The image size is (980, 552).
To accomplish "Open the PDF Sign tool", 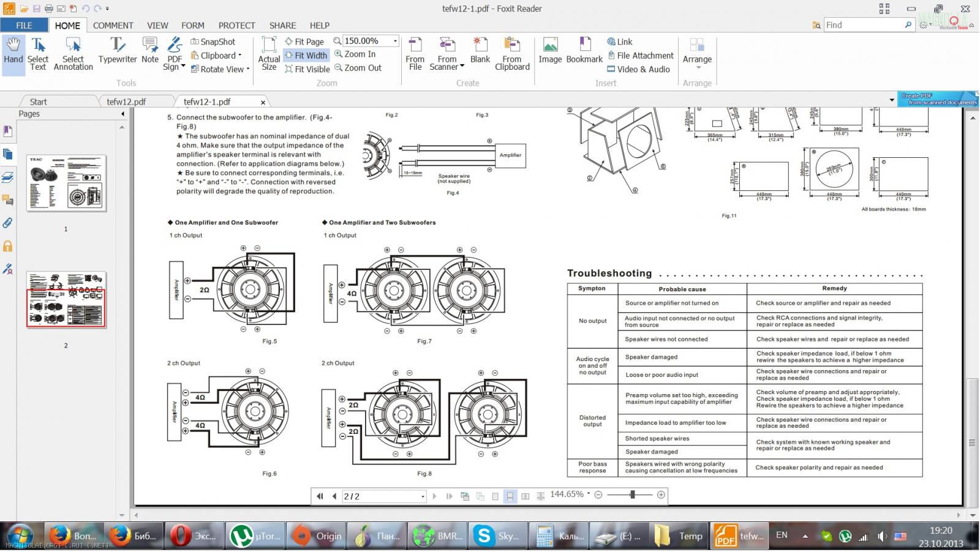I will (175, 54).
